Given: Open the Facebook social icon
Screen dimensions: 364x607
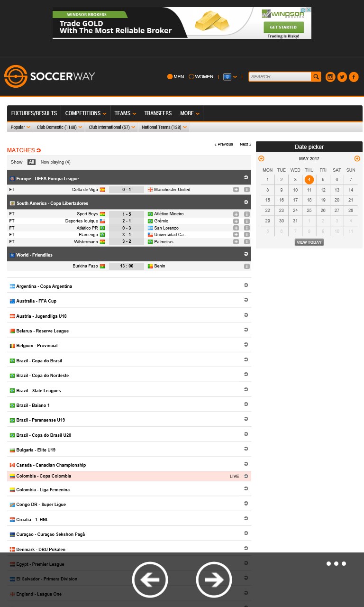Looking at the screenshot, I should pyautogui.click(x=354, y=77).
